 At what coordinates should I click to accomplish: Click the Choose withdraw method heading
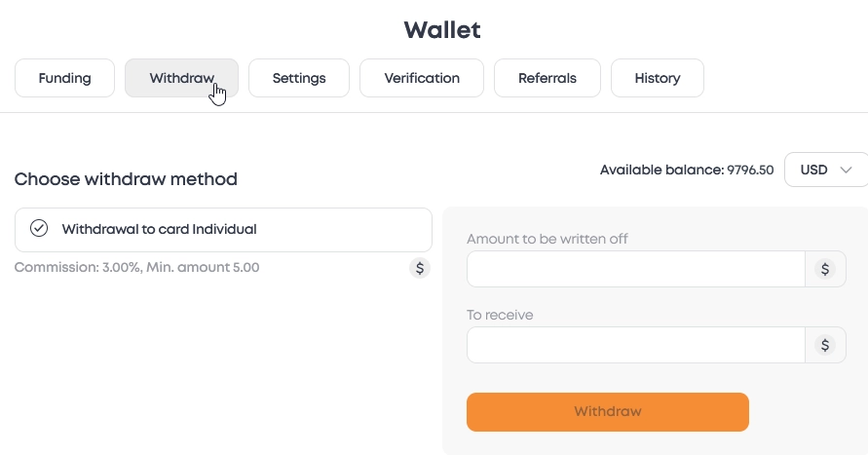126,179
